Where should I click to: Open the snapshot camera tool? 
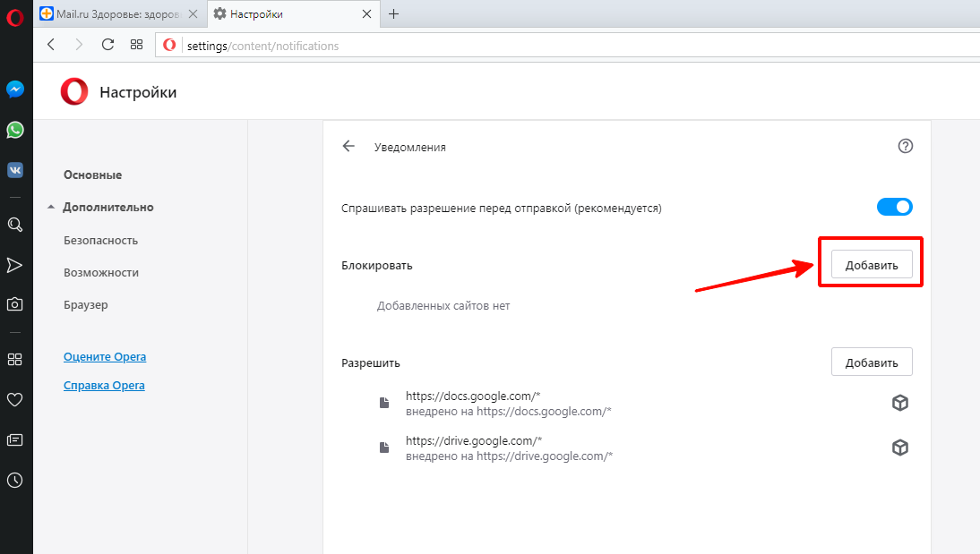[x=15, y=304]
